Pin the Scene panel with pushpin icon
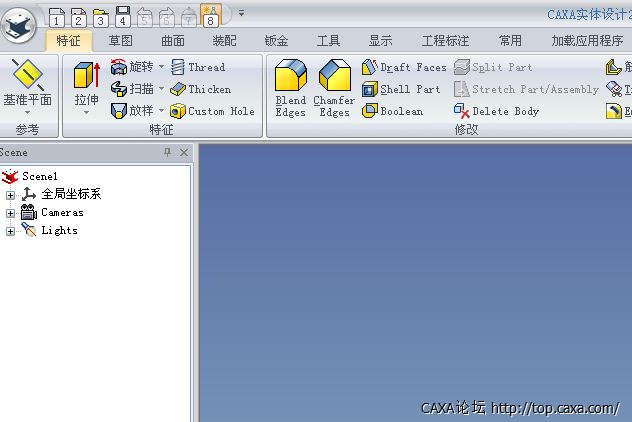632x422 pixels. click(x=167, y=152)
